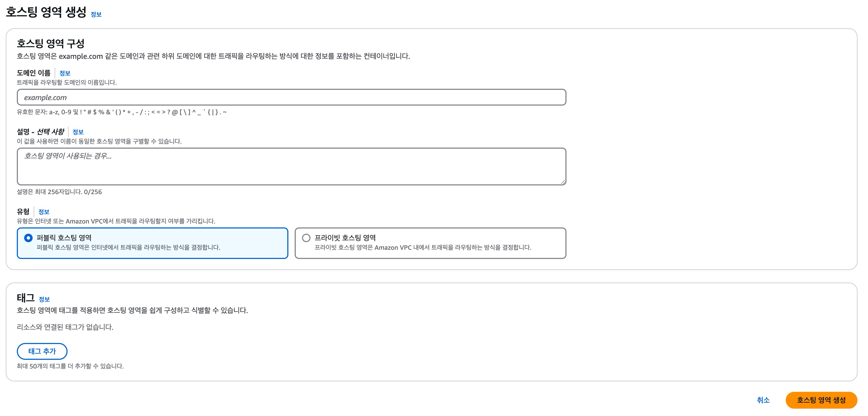Image resolution: width=868 pixels, height=416 pixels.
Task: Click the 도메인 이름 field label
Action: (x=33, y=73)
